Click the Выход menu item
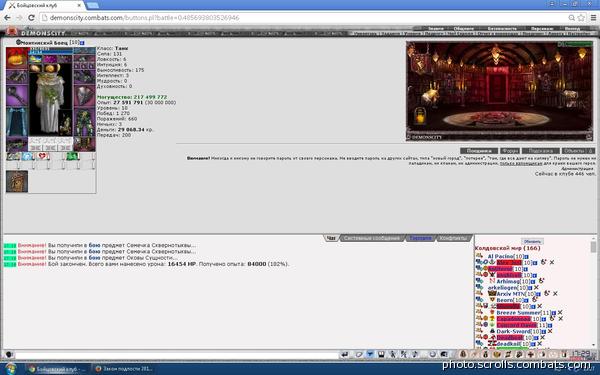Viewport: 600px width, 375px height. [x=572, y=29]
